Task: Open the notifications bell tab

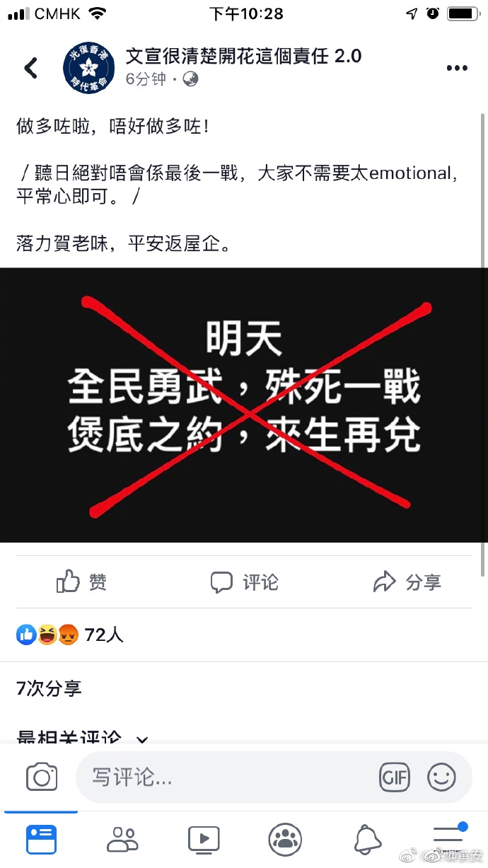Action: pos(368,840)
